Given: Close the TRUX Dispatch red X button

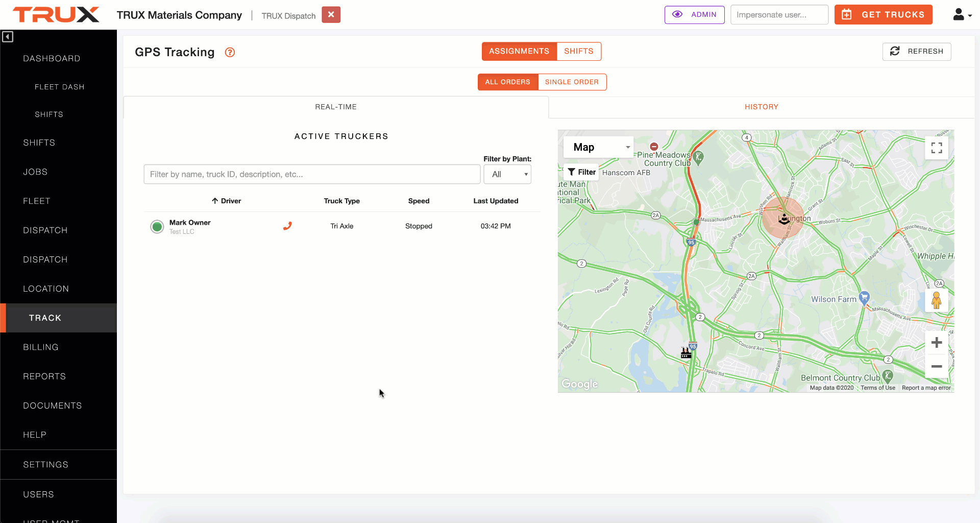Looking at the screenshot, I should 331,15.
